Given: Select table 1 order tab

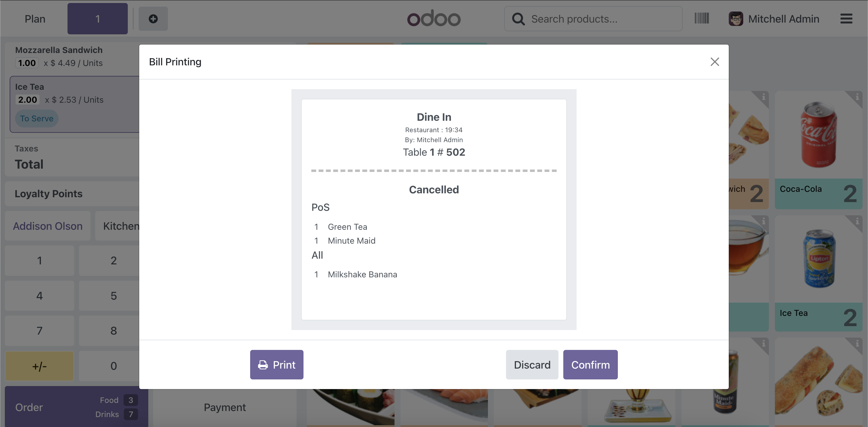Looking at the screenshot, I should point(97,19).
